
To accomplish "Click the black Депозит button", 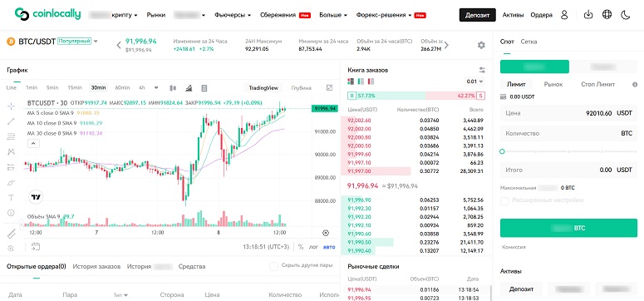I will tap(477, 15).
